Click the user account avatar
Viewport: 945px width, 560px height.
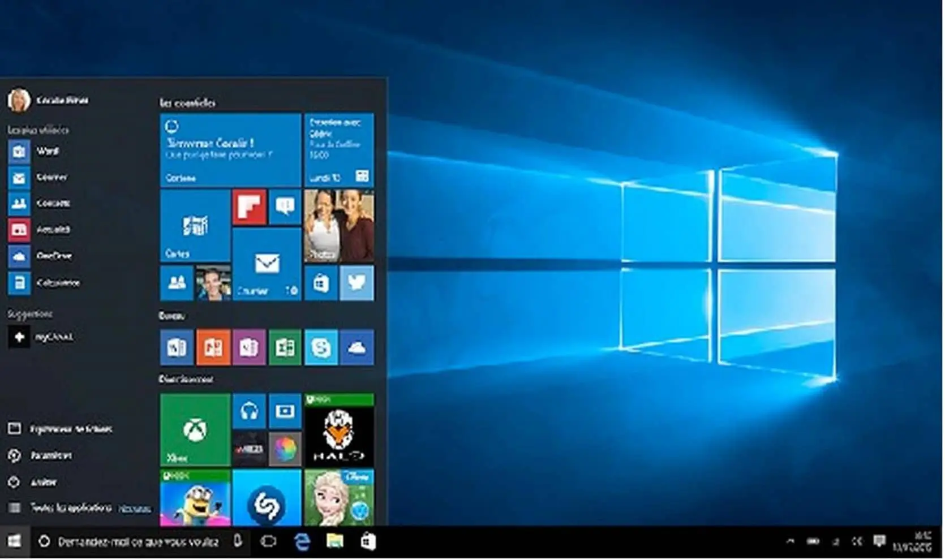tap(19, 100)
